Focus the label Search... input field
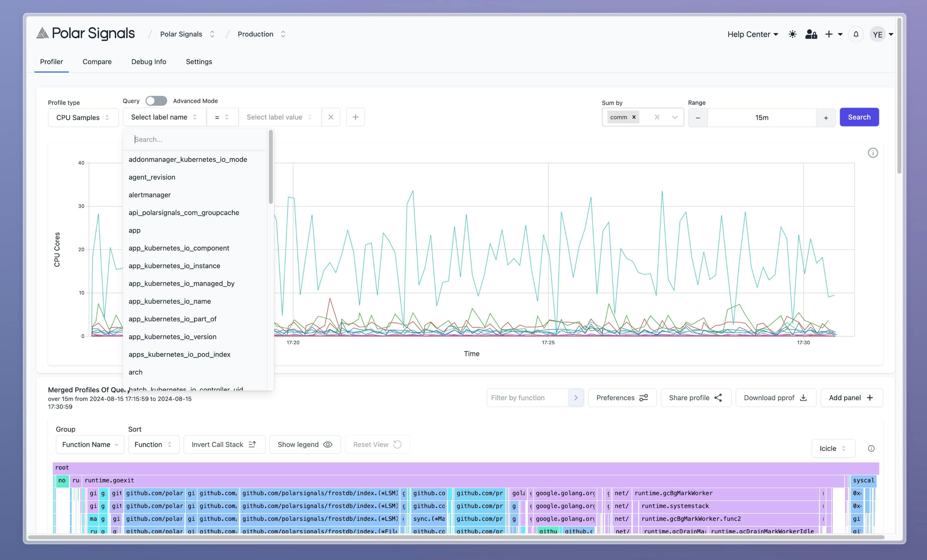The width and height of the screenshot is (927, 560). [x=195, y=139]
